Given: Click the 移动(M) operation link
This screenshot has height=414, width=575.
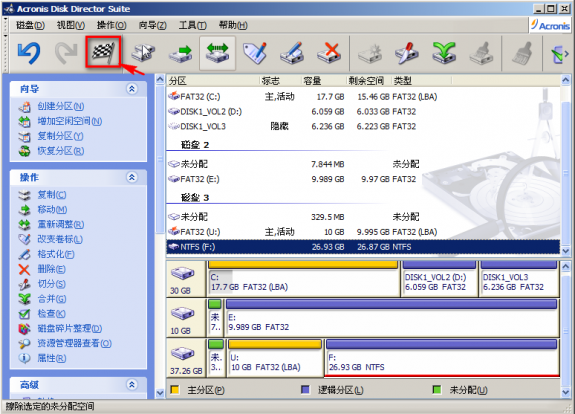Looking at the screenshot, I should point(52,210).
